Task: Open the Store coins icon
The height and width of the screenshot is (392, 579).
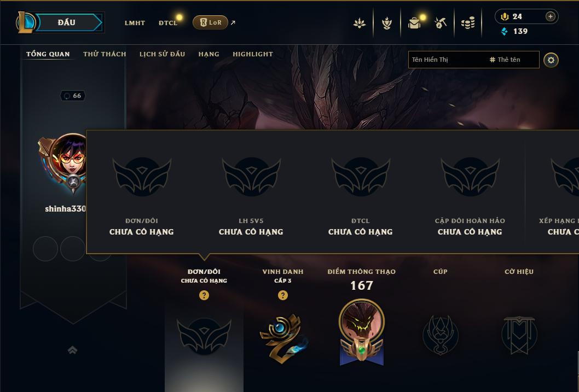Action: [x=468, y=23]
